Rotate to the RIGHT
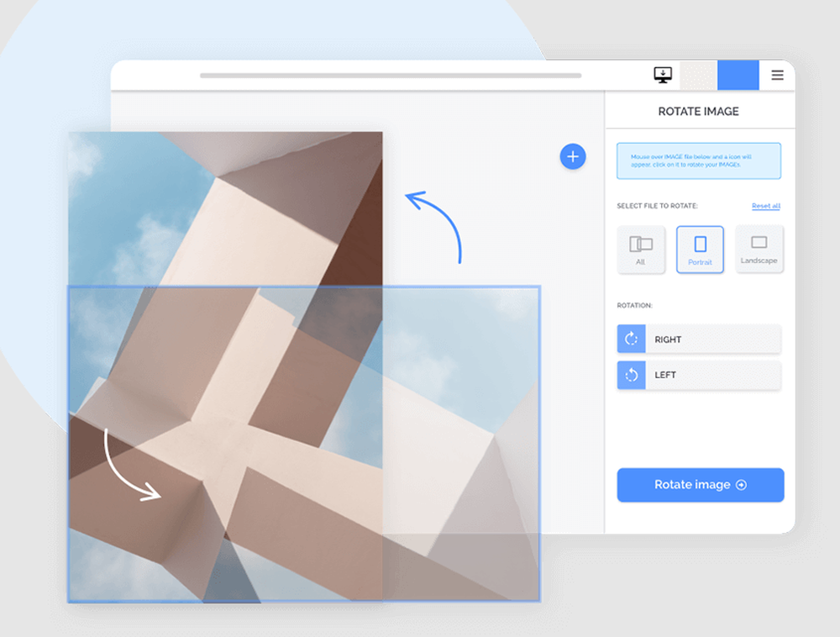This screenshot has height=637, width=840. [699, 339]
